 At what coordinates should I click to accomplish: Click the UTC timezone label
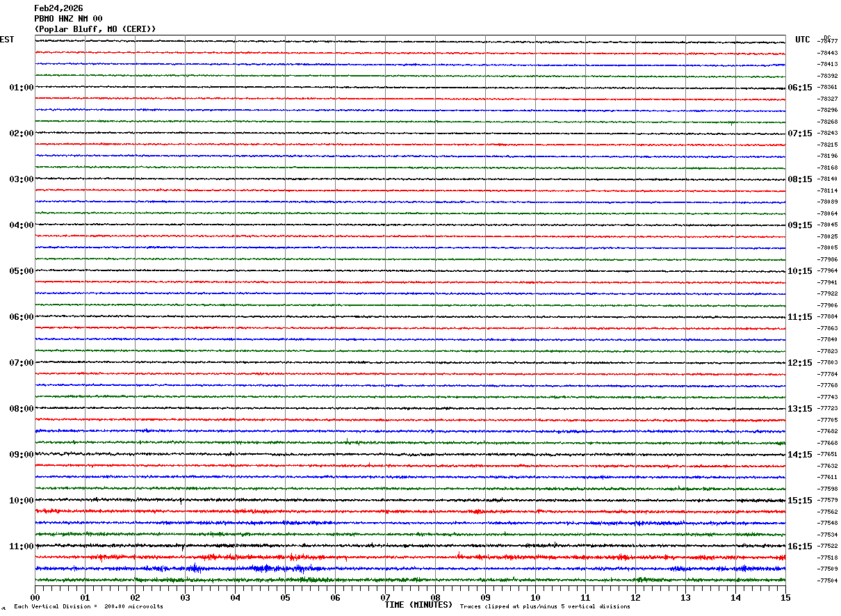click(803, 40)
